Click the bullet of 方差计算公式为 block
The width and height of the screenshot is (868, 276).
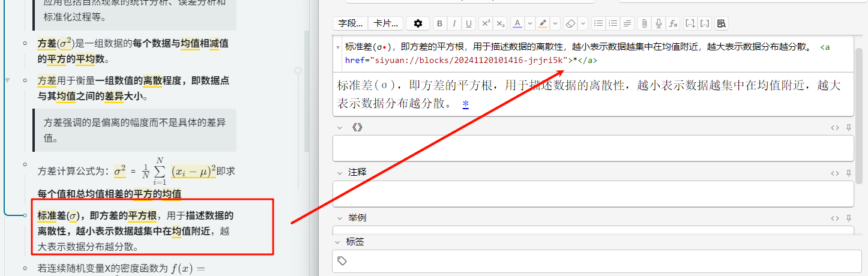[25, 164]
